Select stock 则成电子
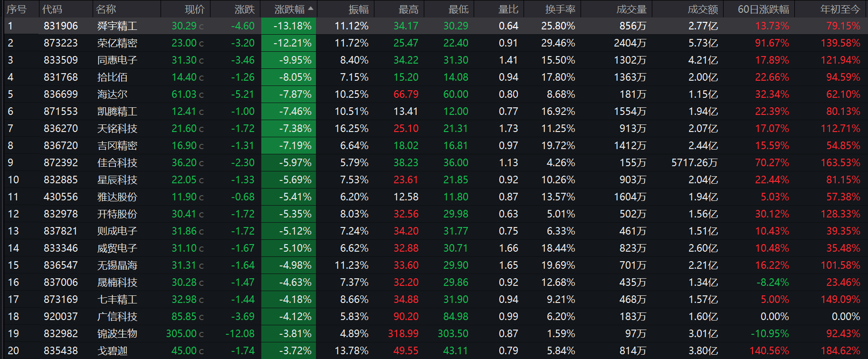The width and height of the screenshot is (868, 359). (117, 231)
